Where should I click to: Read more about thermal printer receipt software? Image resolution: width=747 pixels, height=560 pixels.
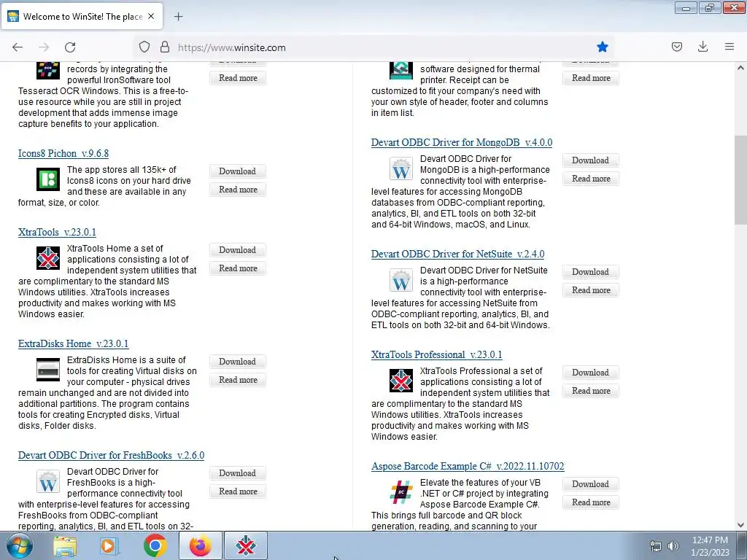point(591,78)
